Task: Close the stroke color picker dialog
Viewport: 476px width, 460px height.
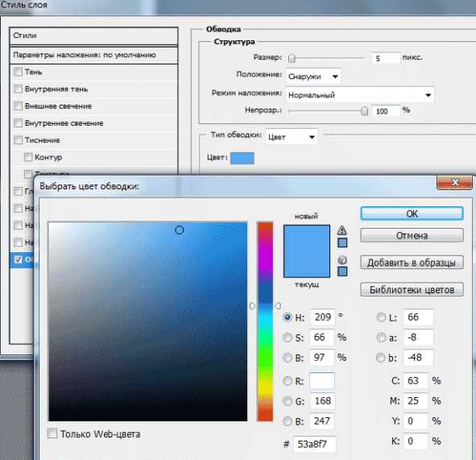Action: pyautogui.click(x=454, y=182)
